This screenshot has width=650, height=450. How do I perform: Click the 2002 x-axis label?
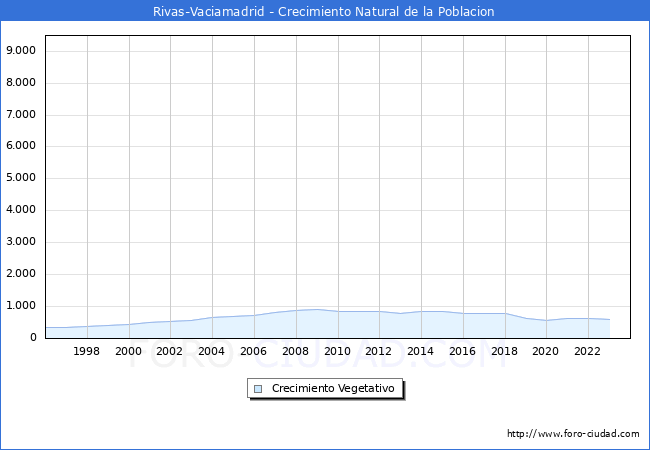pyautogui.click(x=169, y=351)
